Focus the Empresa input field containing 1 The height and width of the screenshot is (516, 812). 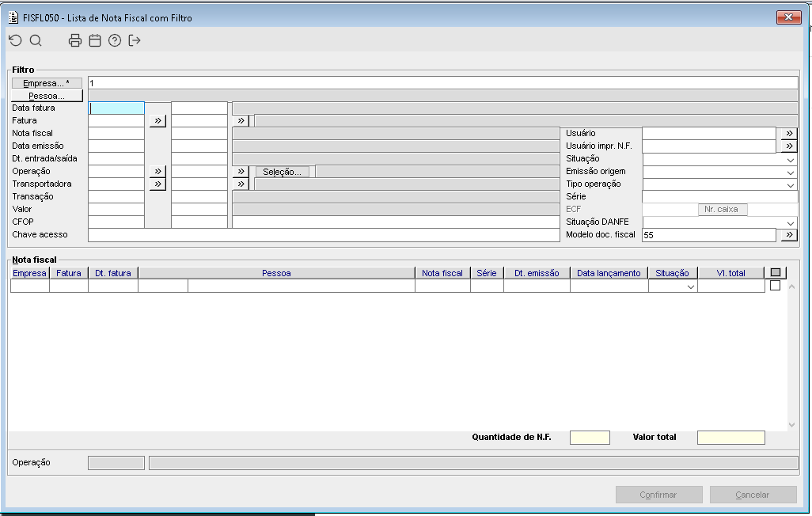(442, 83)
